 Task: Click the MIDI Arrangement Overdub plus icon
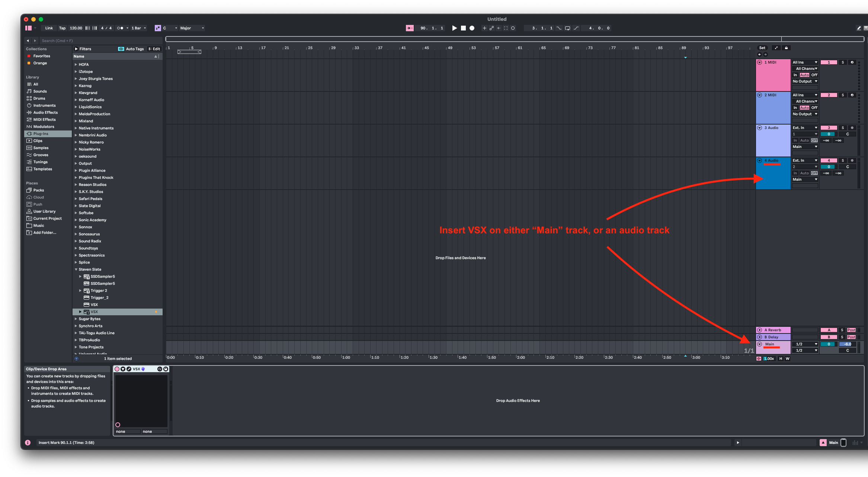pyautogui.click(x=484, y=28)
